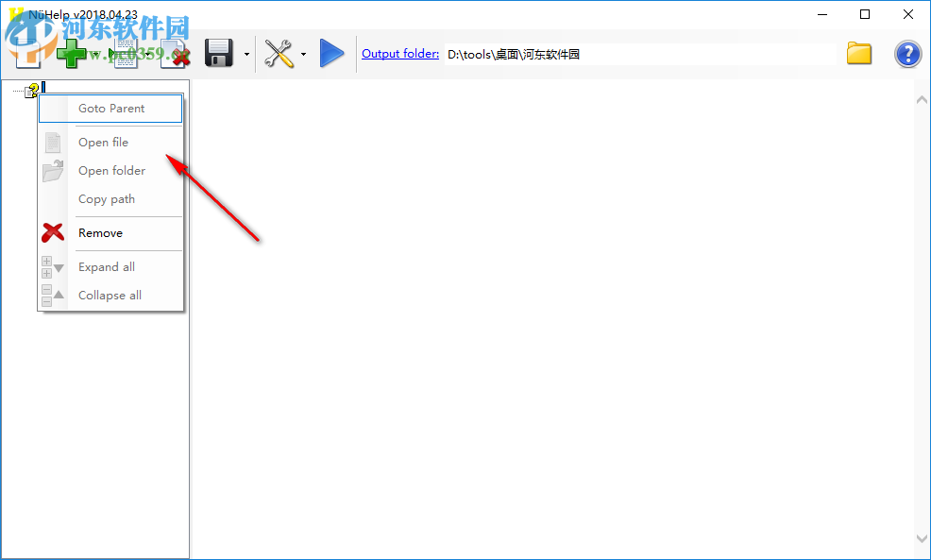The height and width of the screenshot is (560, 931).
Task: Choose Expand all from context menu
Action: (110, 267)
